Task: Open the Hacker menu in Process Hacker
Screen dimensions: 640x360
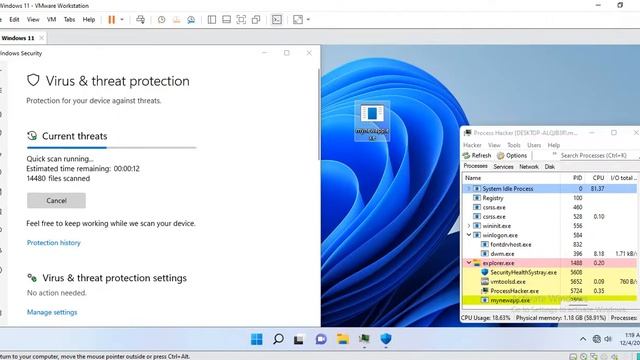Action: (472, 145)
